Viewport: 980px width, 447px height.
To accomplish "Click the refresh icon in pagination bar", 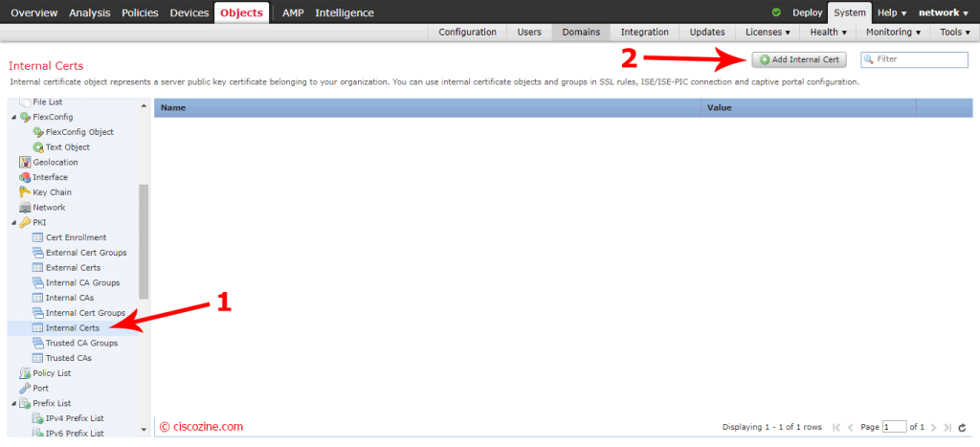I will pyautogui.click(x=962, y=427).
